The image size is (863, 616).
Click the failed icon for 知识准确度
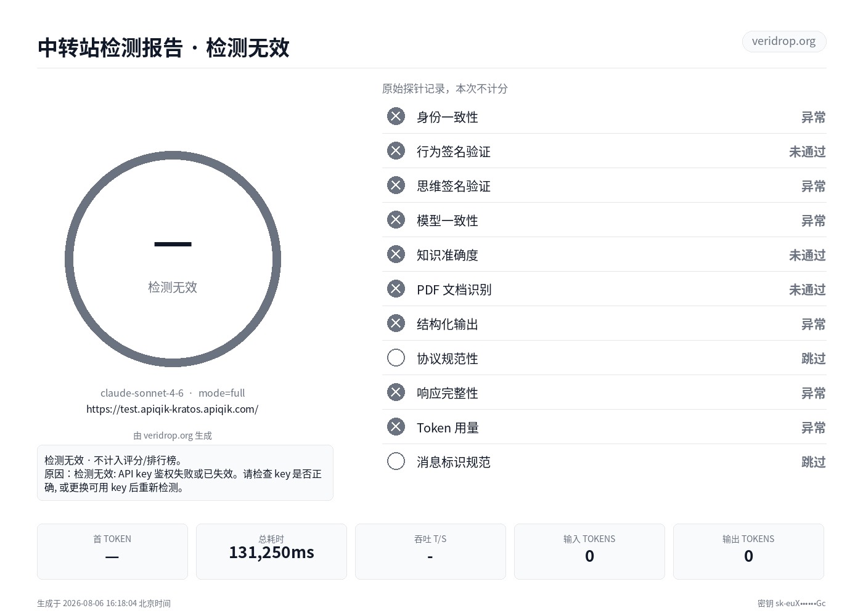pyautogui.click(x=396, y=254)
